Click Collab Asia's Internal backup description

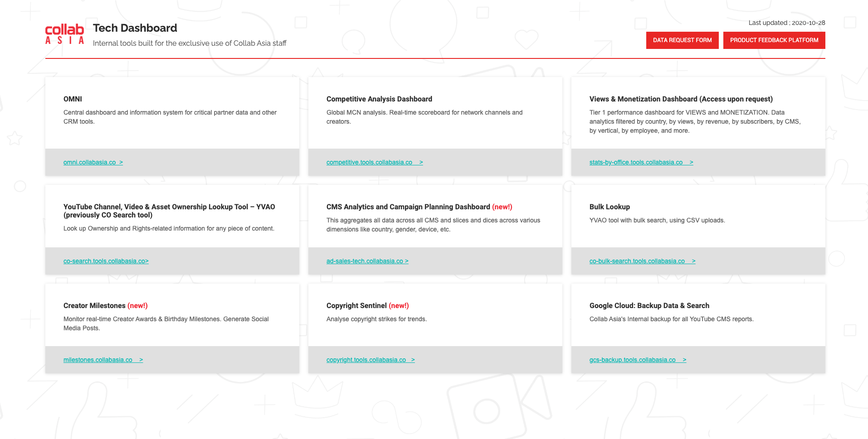coord(672,319)
